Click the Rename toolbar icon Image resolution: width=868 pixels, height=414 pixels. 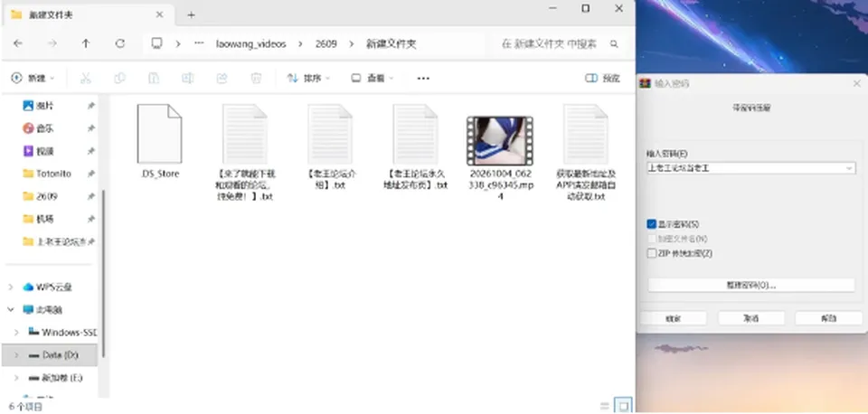[x=188, y=78]
